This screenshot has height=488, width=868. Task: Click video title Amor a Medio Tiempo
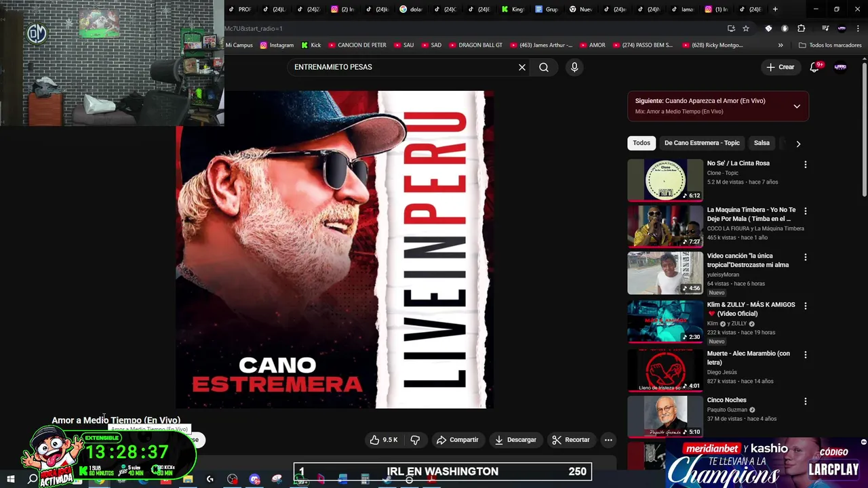tap(116, 420)
